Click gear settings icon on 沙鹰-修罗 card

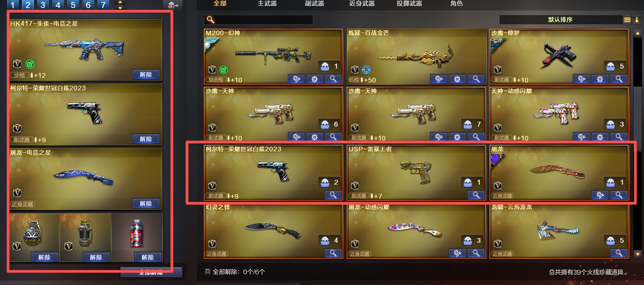point(600,79)
